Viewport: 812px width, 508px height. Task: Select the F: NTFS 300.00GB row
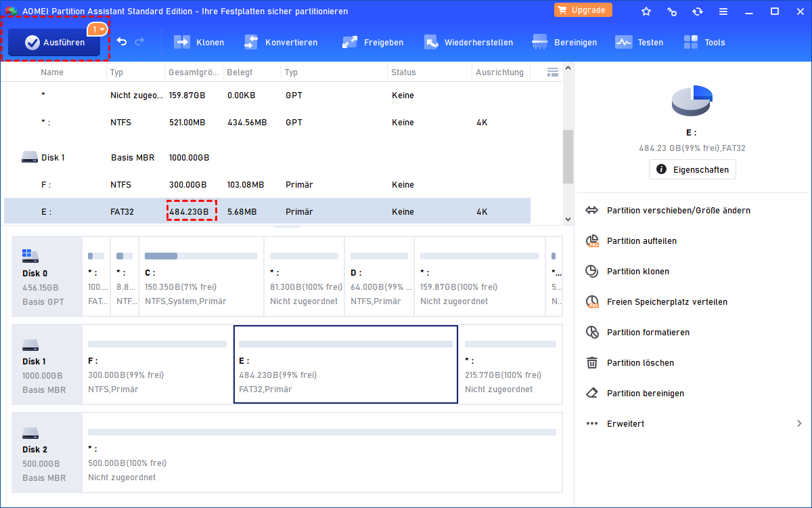click(x=267, y=184)
